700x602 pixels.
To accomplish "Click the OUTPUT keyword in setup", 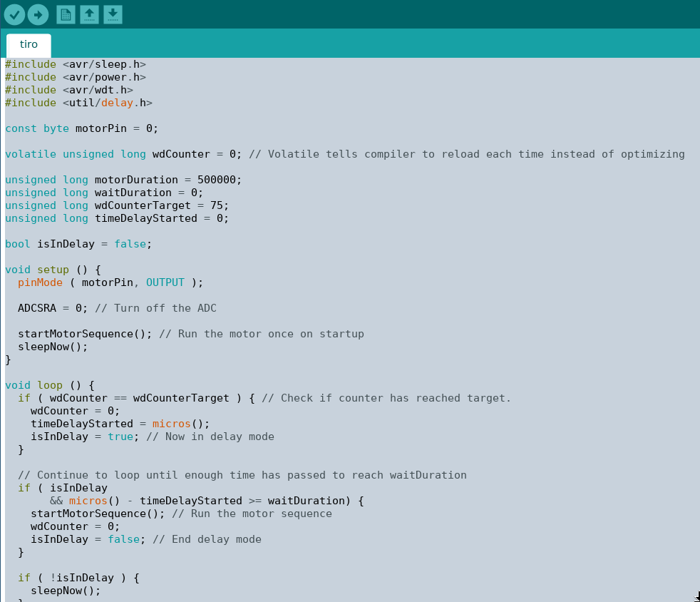I will (x=165, y=282).
